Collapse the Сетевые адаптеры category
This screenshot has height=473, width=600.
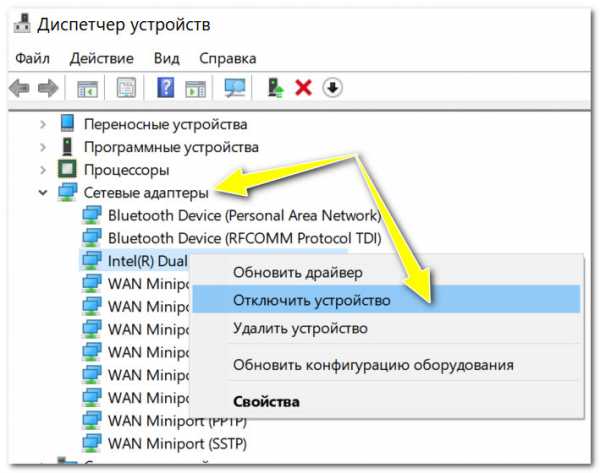[x=42, y=191]
